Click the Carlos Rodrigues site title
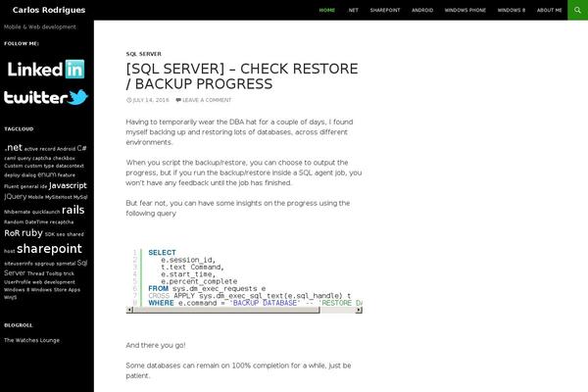This screenshot has height=392, width=588. (49, 10)
